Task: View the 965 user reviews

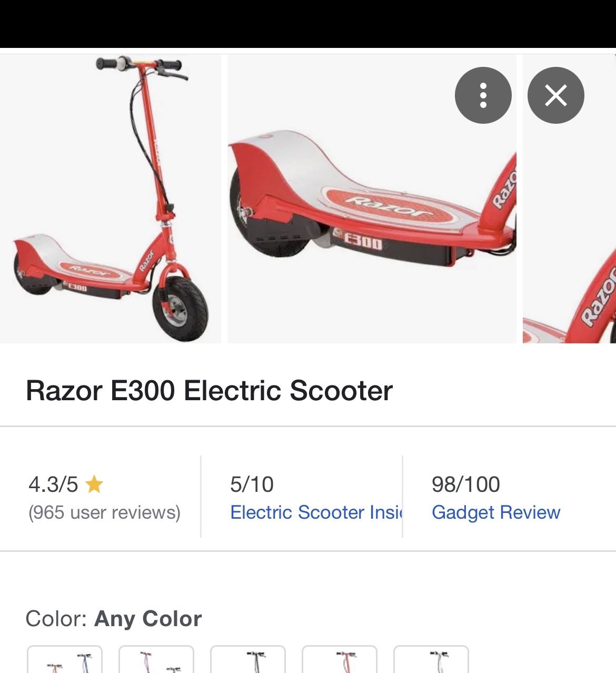Action: [x=104, y=512]
